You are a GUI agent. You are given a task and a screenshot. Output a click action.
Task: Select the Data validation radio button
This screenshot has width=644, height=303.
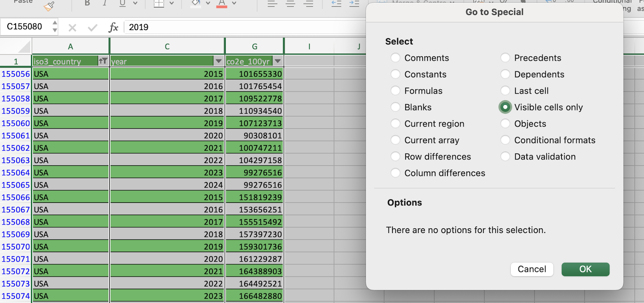click(x=506, y=157)
